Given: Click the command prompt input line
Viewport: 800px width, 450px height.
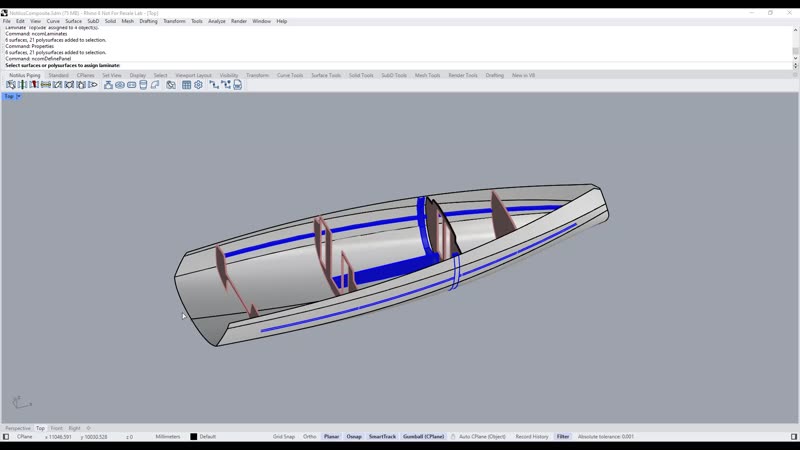Looking at the screenshot, I should tap(398, 65).
